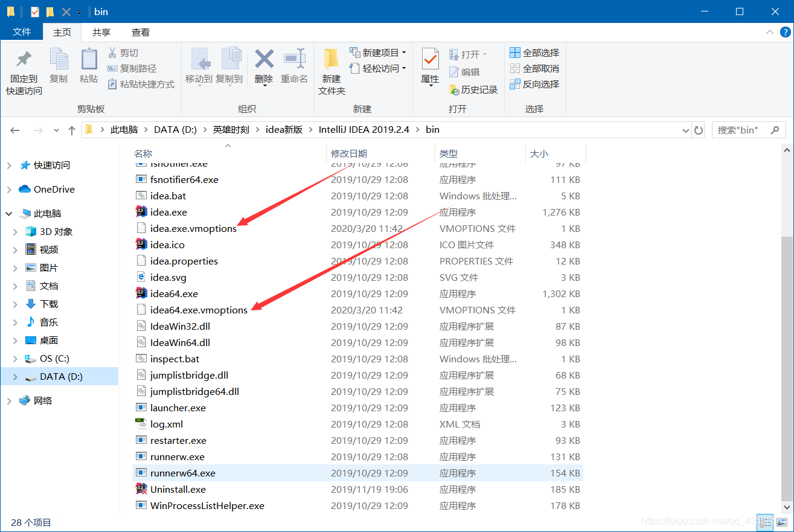Open the Help question mark icon
This screenshot has width=794, height=532.
(784, 32)
